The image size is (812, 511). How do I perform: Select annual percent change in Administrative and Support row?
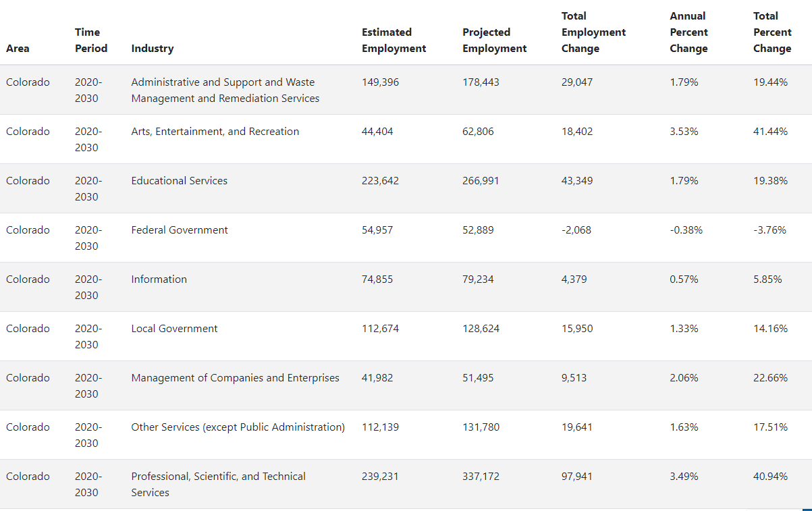(684, 82)
